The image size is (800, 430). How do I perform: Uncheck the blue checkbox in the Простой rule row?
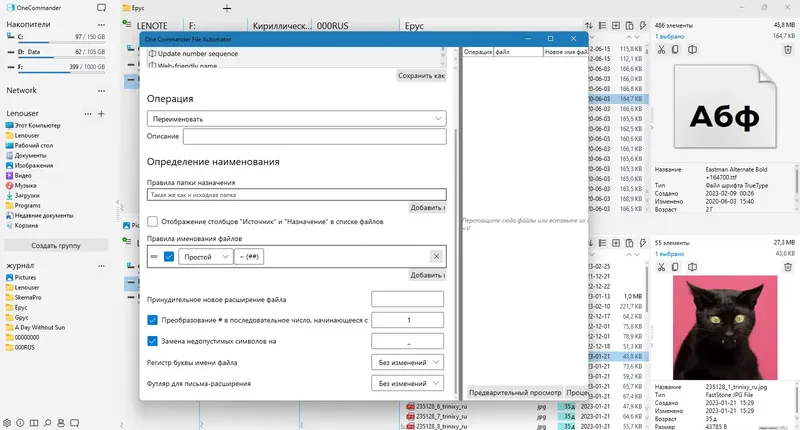click(169, 257)
